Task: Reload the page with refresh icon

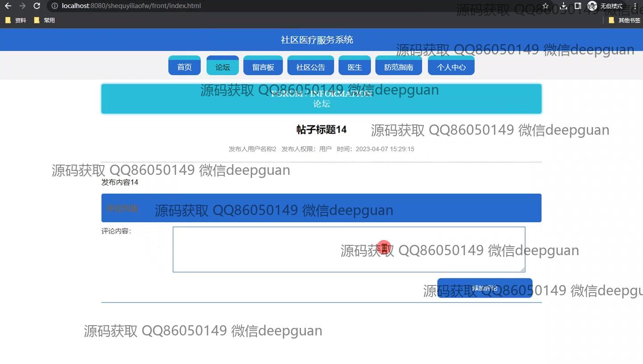Action: pyautogui.click(x=37, y=6)
